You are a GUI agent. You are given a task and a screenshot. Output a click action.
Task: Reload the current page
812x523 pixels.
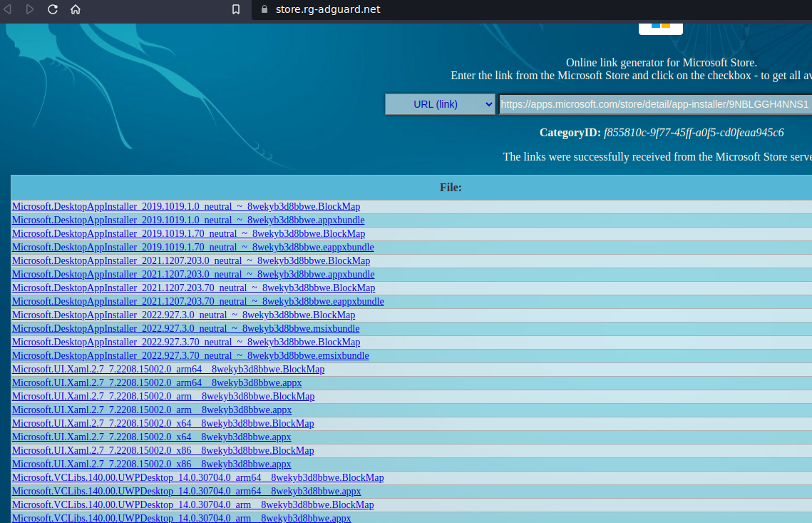(x=51, y=10)
